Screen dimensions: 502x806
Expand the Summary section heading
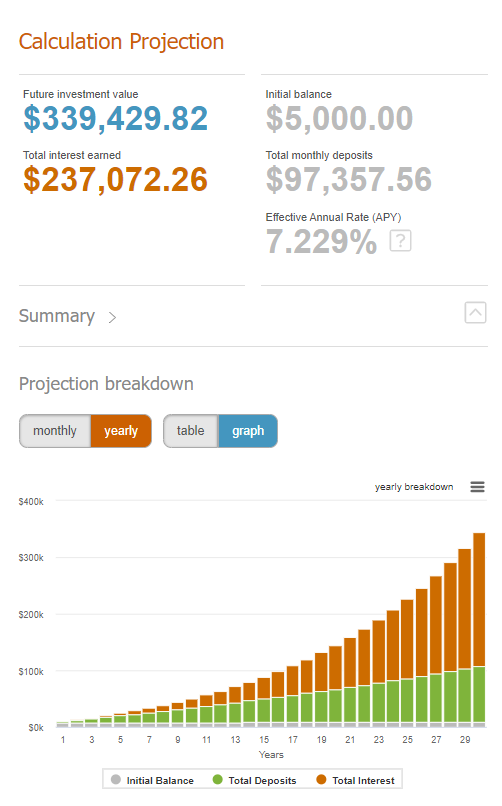coord(57,316)
